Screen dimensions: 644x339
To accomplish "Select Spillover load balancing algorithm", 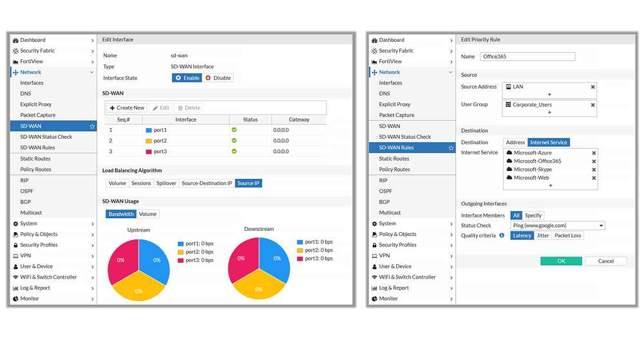I will 166,183.
